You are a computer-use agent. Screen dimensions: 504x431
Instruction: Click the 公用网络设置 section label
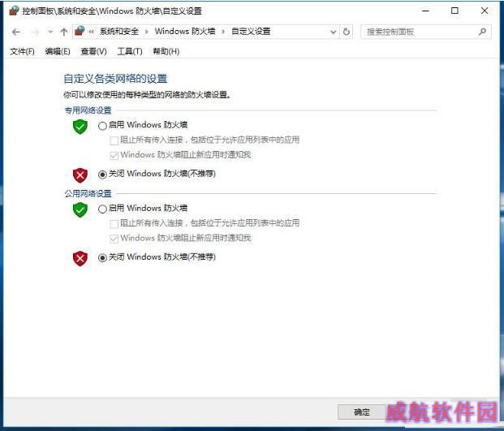click(88, 194)
